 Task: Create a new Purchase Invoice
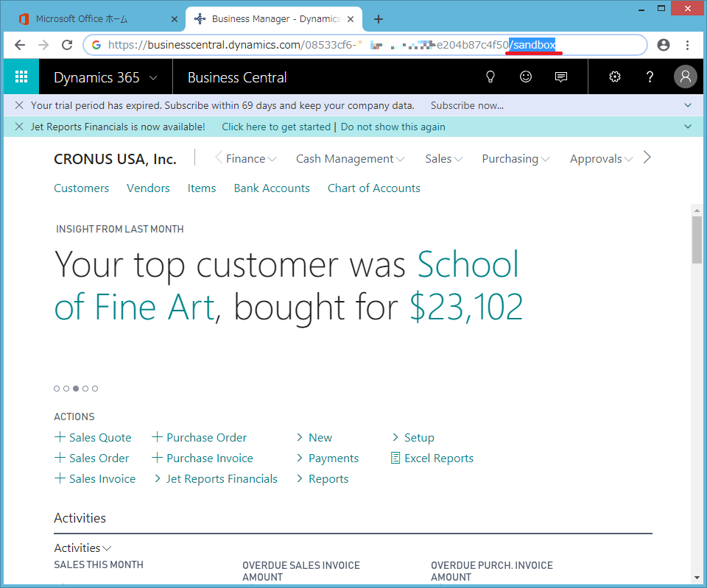(203, 458)
